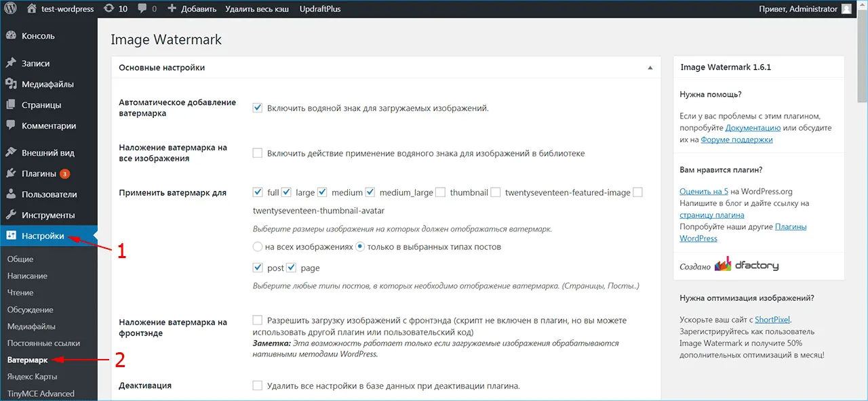Enable watermark action for library images
868x401 pixels.
pyautogui.click(x=258, y=153)
